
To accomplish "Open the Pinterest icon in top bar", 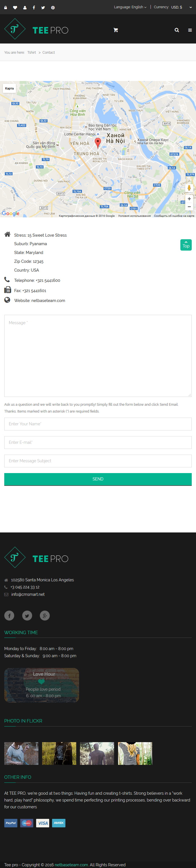I will tap(53, 7).
